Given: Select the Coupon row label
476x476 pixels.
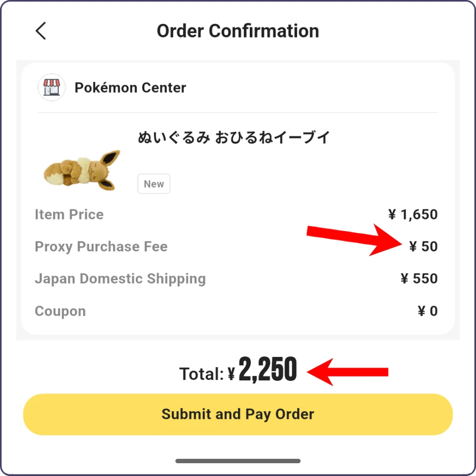Looking at the screenshot, I should (x=60, y=311).
